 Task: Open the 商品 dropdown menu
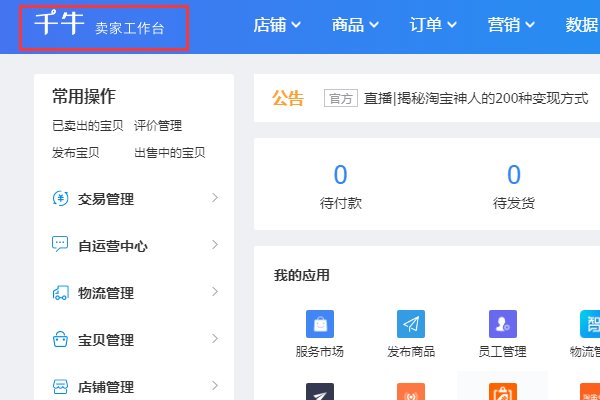pos(355,25)
